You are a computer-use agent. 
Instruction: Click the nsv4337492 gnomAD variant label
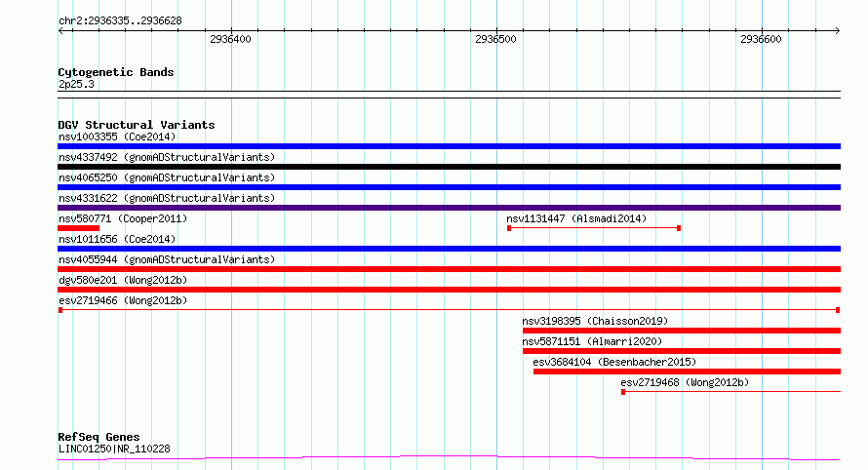click(x=167, y=157)
